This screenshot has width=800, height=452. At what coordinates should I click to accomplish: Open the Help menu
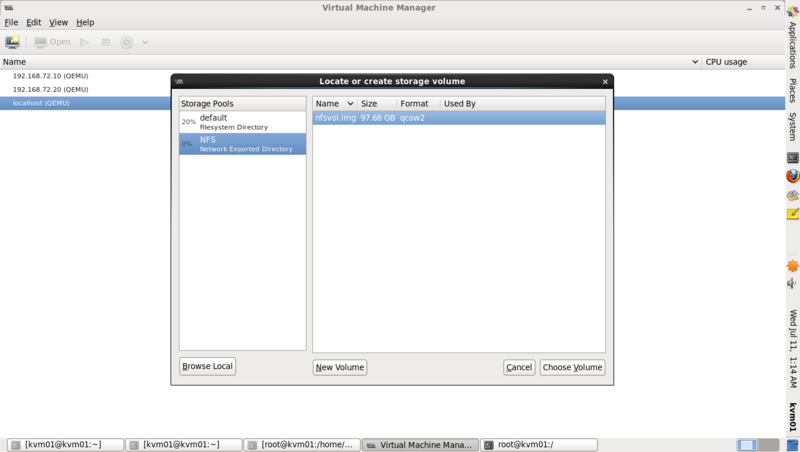85,22
